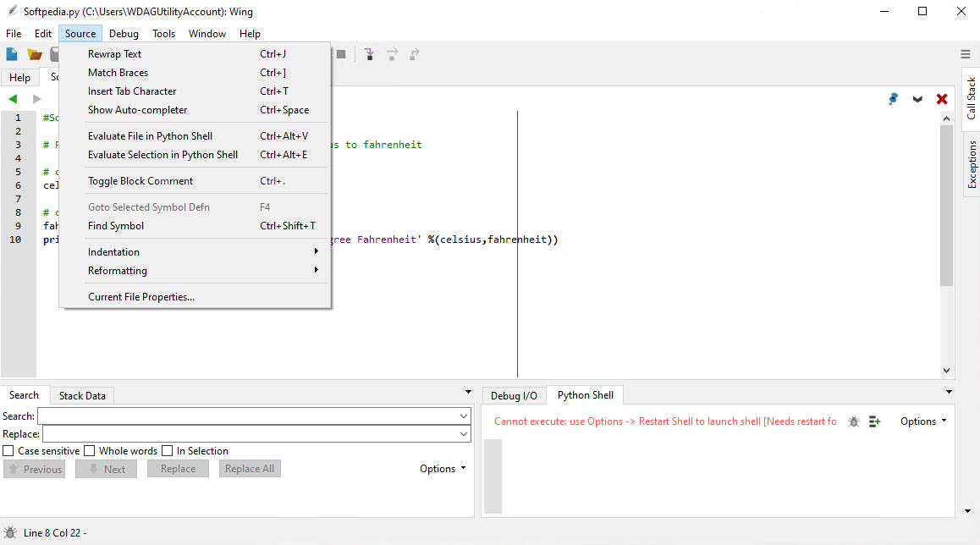
Task: Toggle the Case sensitive checkbox
Action: pyautogui.click(x=8, y=450)
